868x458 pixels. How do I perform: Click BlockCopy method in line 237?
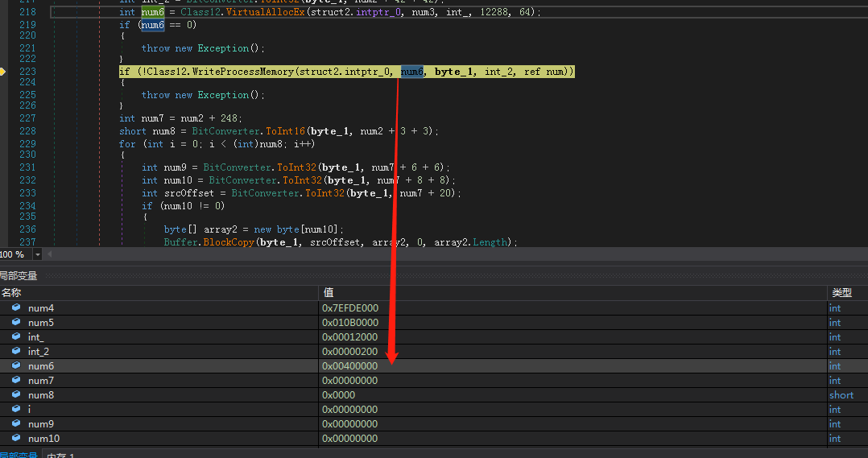point(229,242)
